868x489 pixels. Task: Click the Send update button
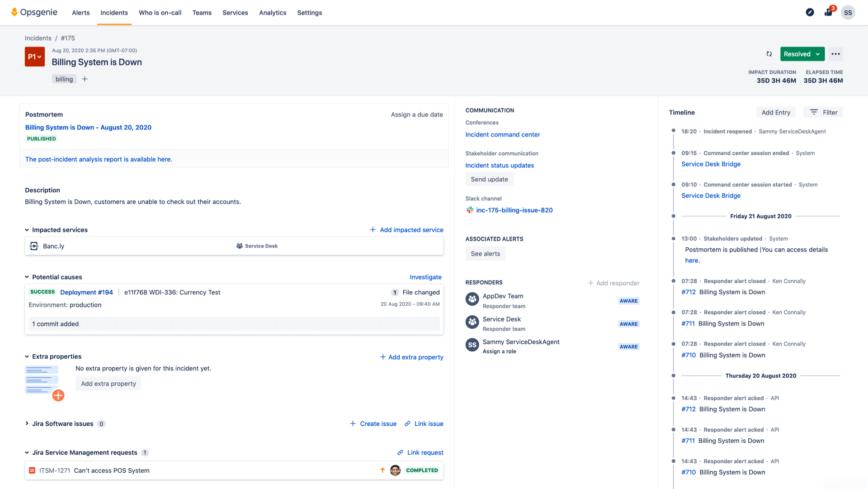489,180
